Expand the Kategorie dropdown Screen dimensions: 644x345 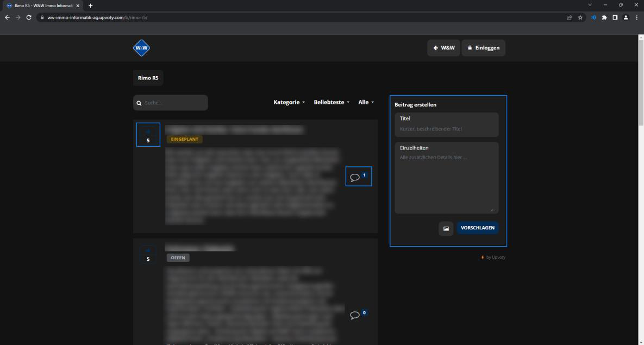tap(289, 102)
